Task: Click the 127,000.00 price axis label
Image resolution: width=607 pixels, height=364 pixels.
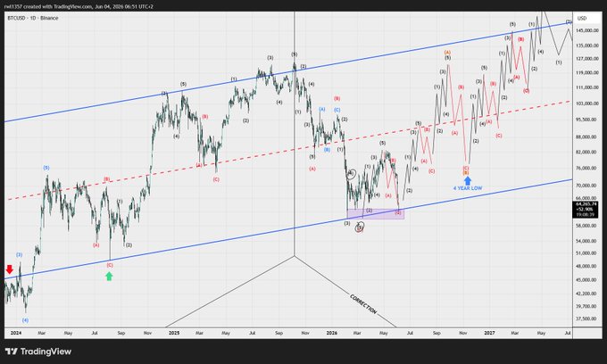Action: (x=586, y=58)
